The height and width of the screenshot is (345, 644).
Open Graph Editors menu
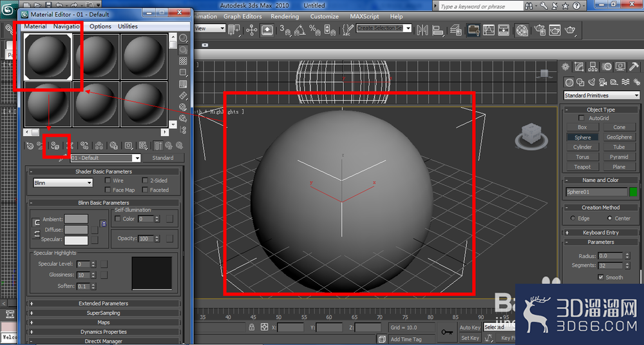243,17
